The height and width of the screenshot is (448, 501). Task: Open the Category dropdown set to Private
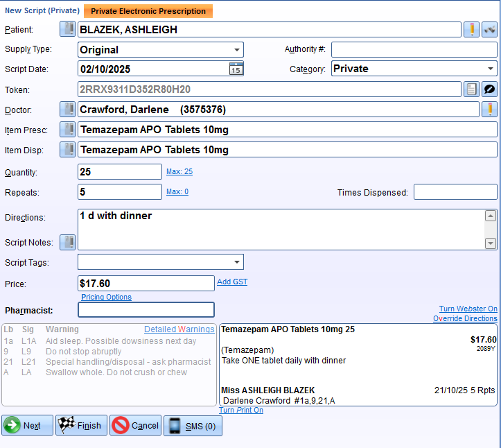pos(491,69)
